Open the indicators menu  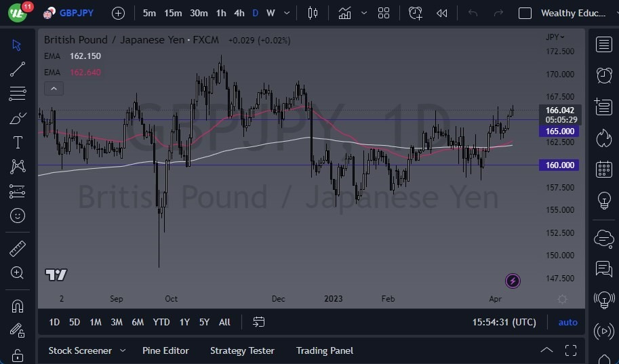tap(344, 13)
